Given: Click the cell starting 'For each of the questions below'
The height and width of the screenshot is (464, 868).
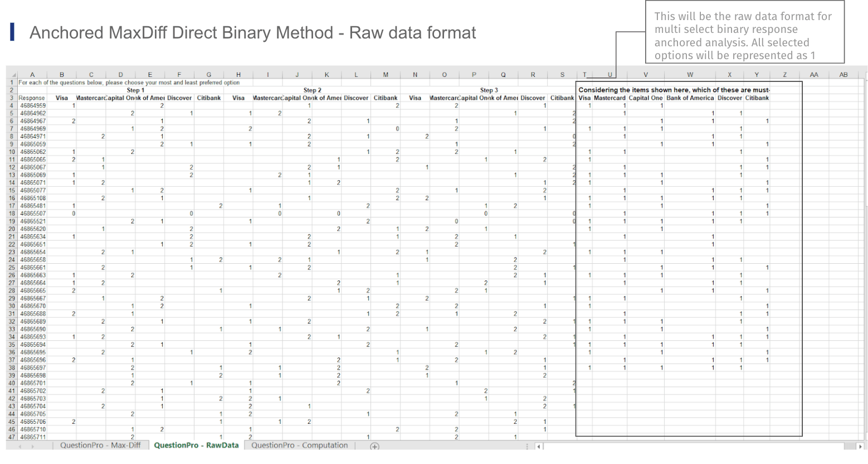Looking at the screenshot, I should 129,83.
